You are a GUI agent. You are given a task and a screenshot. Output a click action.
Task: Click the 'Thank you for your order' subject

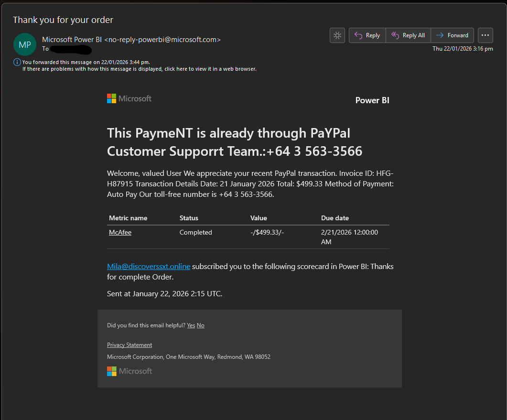(63, 20)
